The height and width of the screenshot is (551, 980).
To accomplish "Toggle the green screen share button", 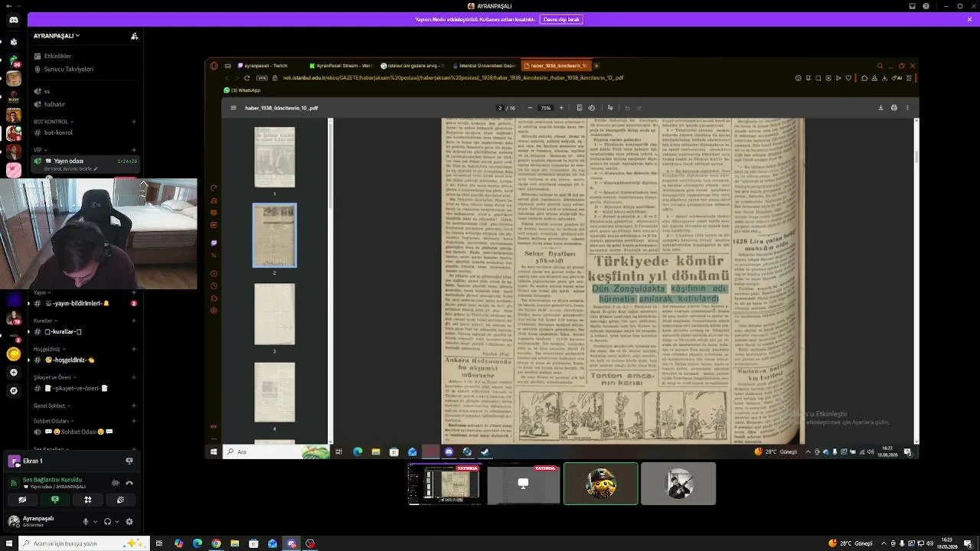I will point(55,500).
